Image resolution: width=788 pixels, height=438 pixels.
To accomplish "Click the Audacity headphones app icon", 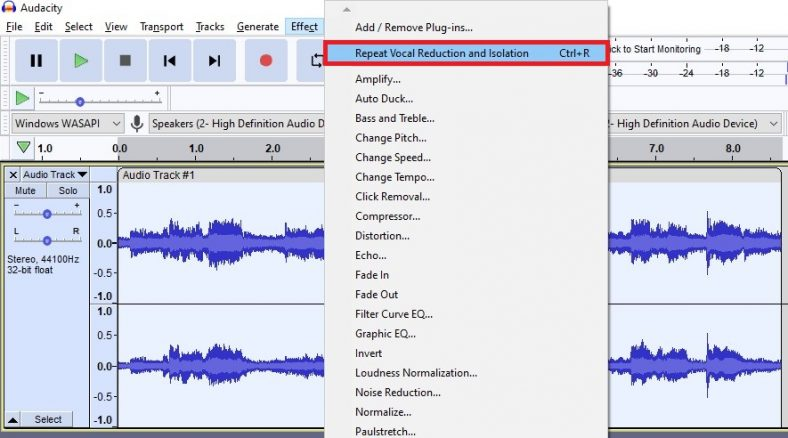I will [9, 7].
